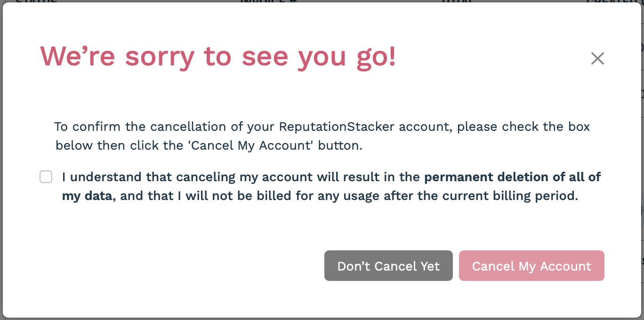The height and width of the screenshot is (320, 644).
Task: Click the quoted 'Cancel My Account' text in instructions
Action: [x=251, y=146]
